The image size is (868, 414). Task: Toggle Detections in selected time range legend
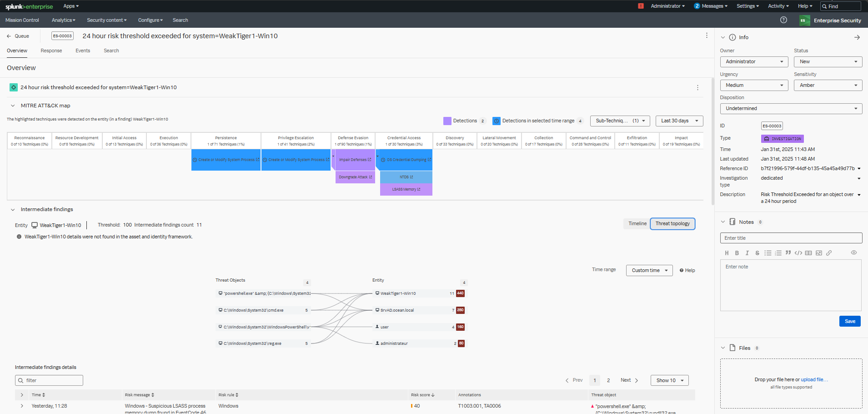pos(538,121)
